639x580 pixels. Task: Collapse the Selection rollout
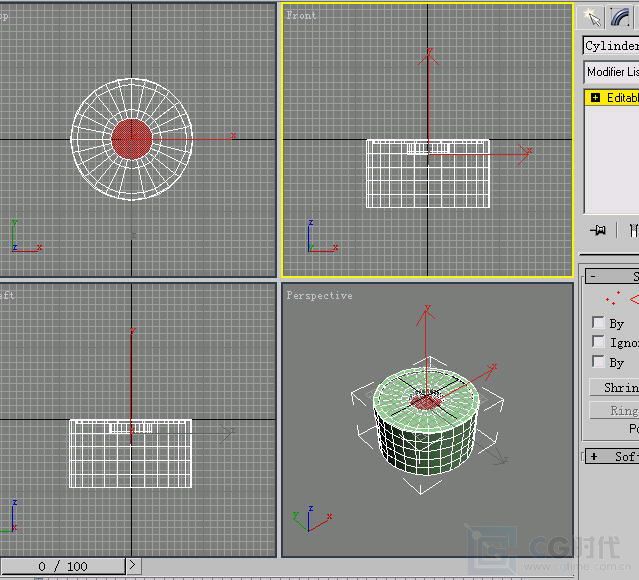[x=593, y=277]
